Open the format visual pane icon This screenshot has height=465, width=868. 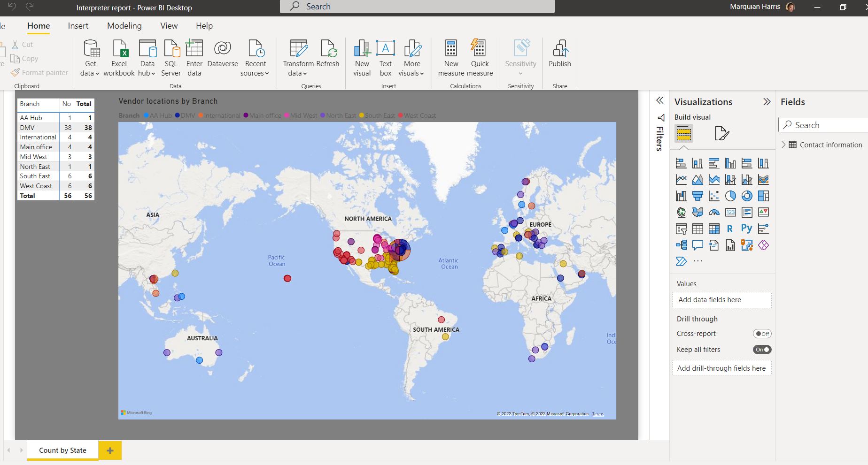click(721, 134)
